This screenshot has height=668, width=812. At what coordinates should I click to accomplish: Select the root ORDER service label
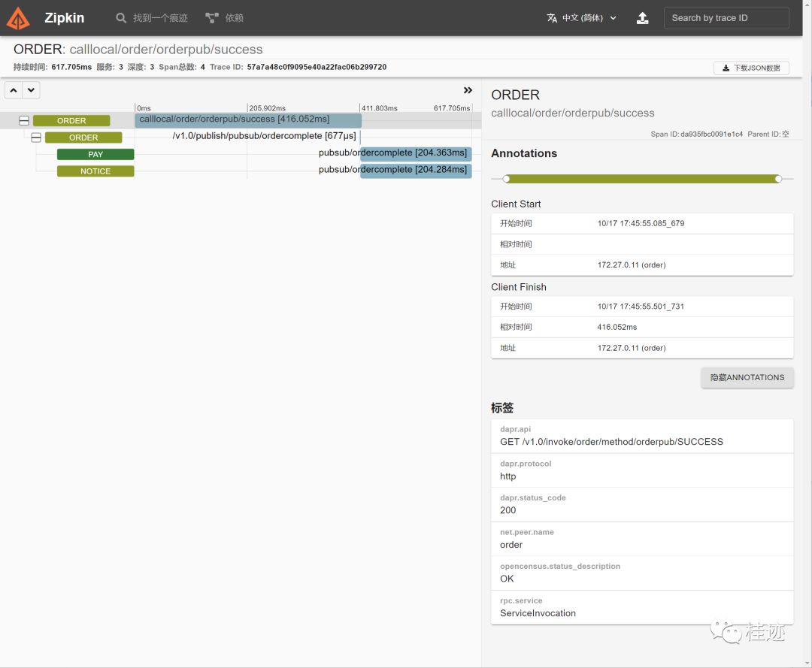(71, 120)
